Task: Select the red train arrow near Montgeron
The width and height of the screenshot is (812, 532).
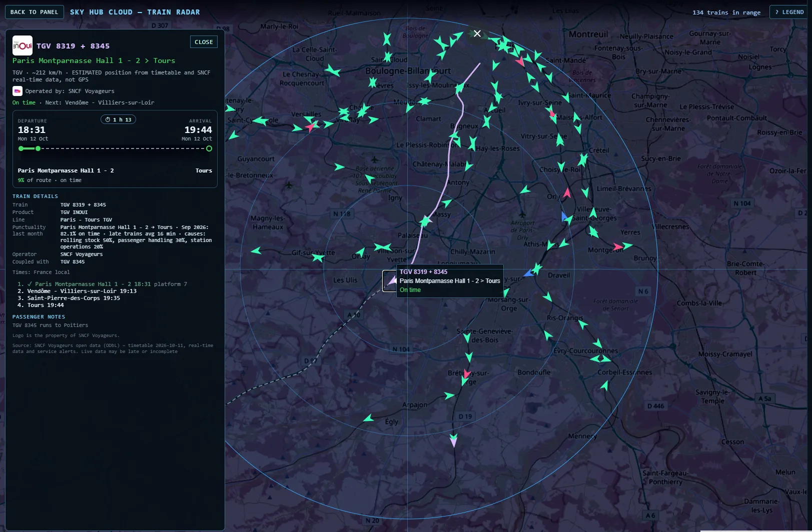Action: 618,246
